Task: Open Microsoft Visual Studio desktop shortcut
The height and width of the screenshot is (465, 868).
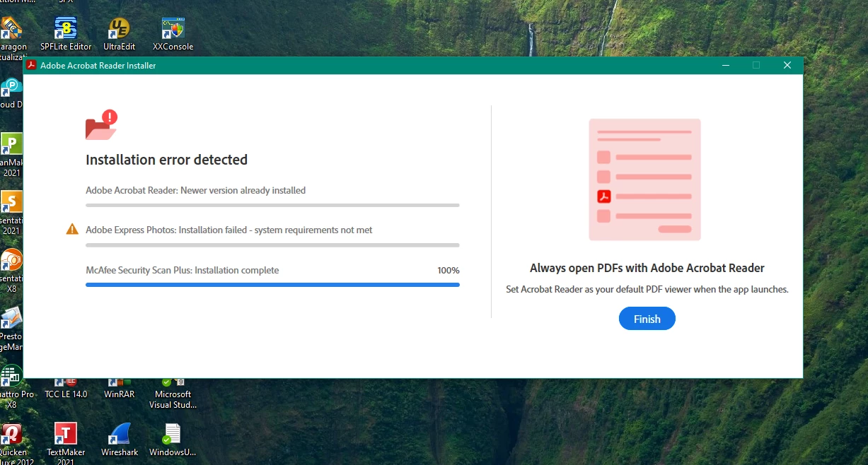Action: click(x=173, y=394)
